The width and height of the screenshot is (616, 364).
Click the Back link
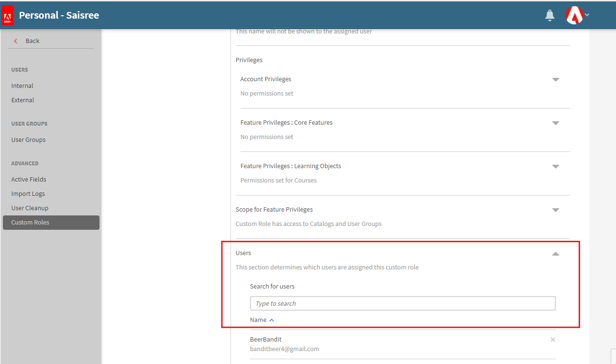(33, 41)
